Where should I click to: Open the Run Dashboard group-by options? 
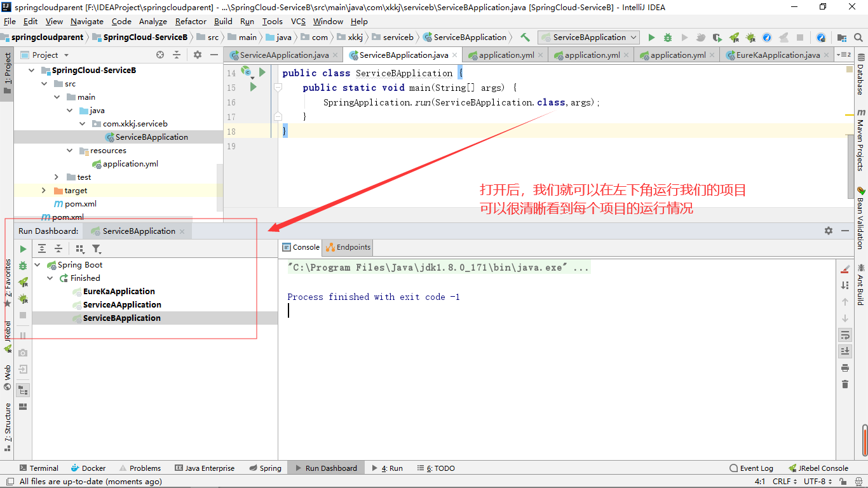pyautogui.click(x=80, y=249)
